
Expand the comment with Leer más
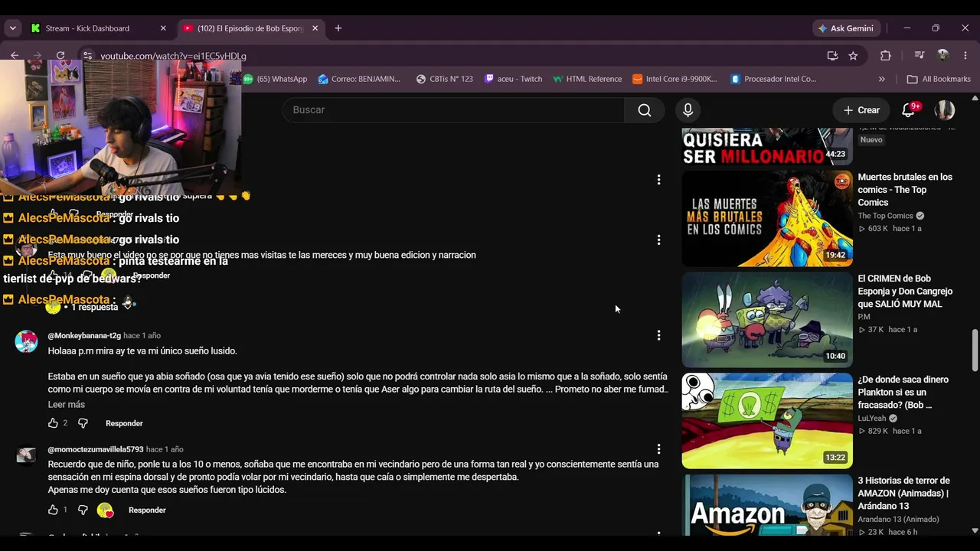[x=67, y=404]
